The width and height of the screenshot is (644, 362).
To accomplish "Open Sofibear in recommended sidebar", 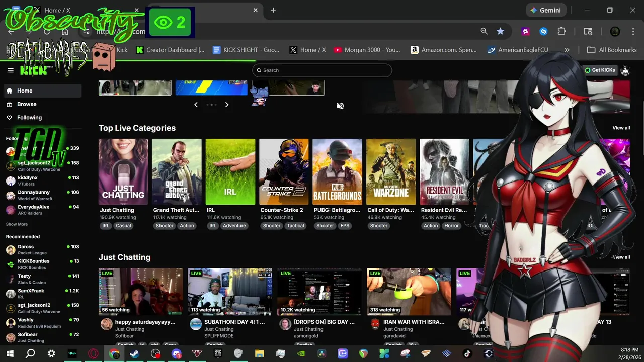I will point(42,337).
